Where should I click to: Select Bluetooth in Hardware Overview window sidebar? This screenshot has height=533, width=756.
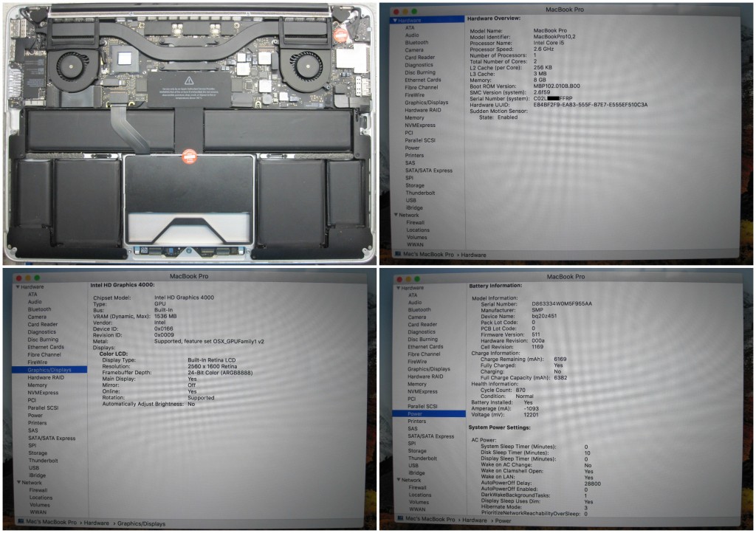[416, 43]
